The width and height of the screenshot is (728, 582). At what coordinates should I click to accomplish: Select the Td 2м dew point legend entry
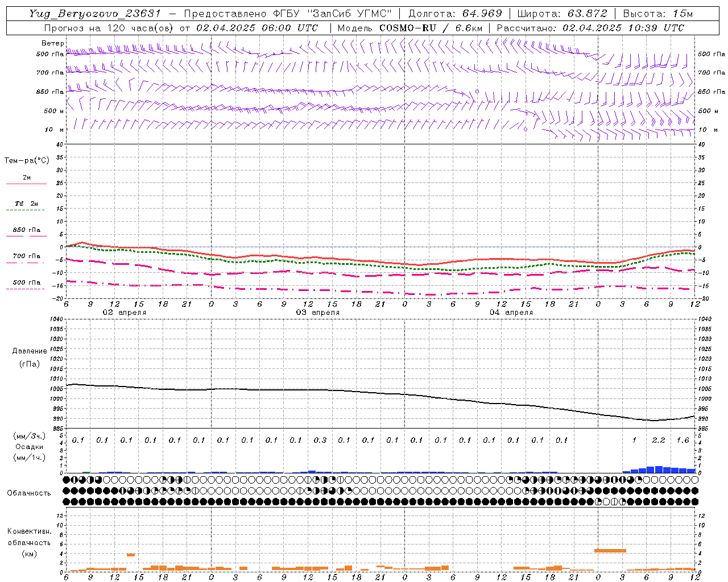coord(26,203)
